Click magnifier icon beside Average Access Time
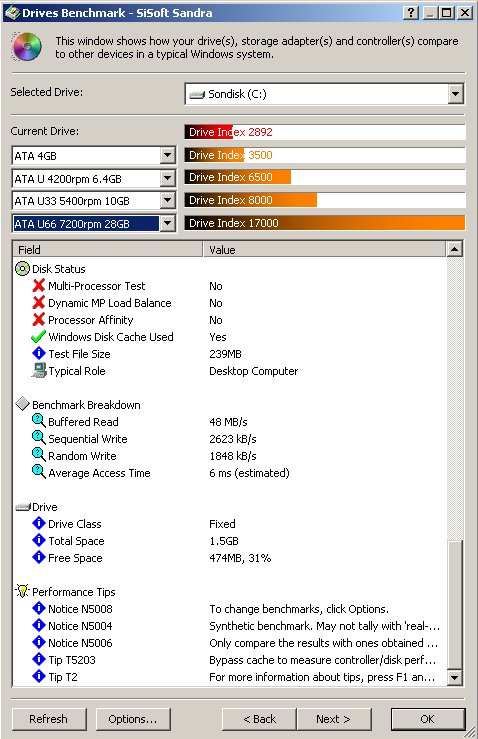The width and height of the screenshot is (478, 739). [x=39, y=472]
